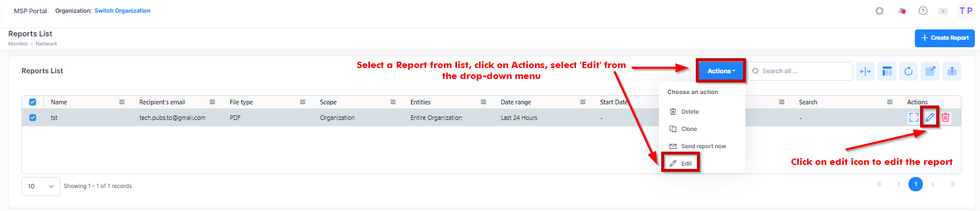Open the Scope column menu icon

point(393,102)
